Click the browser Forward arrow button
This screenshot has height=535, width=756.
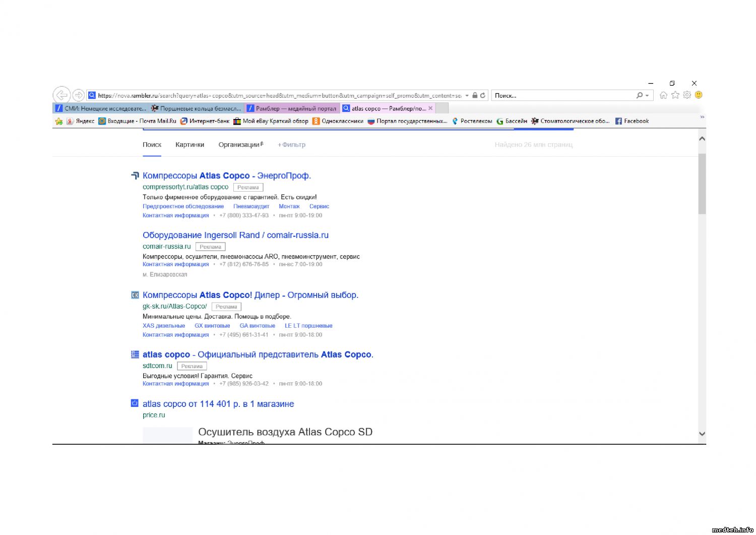pyautogui.click(x=78, y=95)
